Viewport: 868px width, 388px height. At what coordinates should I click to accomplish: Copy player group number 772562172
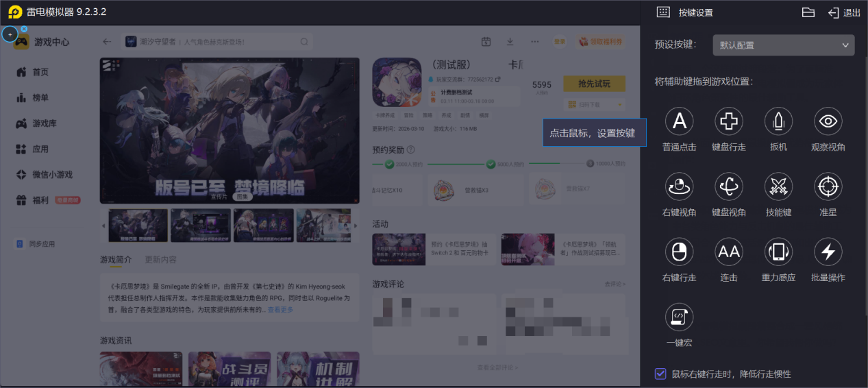498,80
